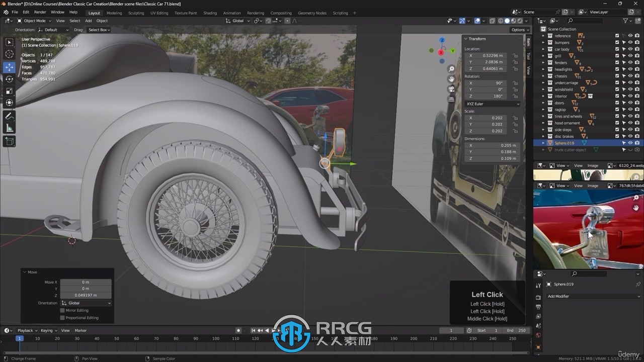Switch to the Modeling workspace tab
Screen dimensions: 644x362
pyautogui.click(x=114, y=13)
